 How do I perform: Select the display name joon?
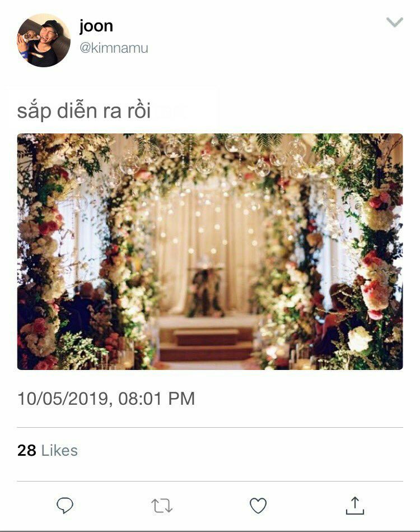point(96,26)
